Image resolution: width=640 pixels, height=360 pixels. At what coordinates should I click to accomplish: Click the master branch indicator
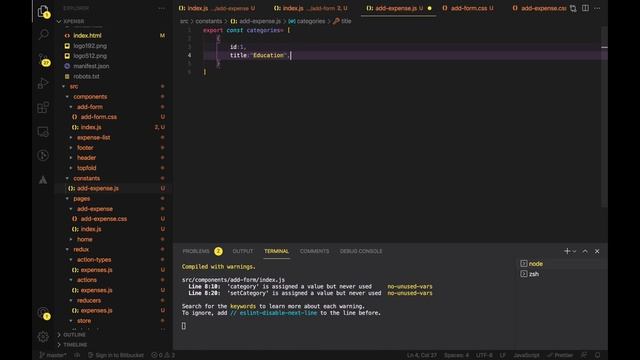pos(53,355)
